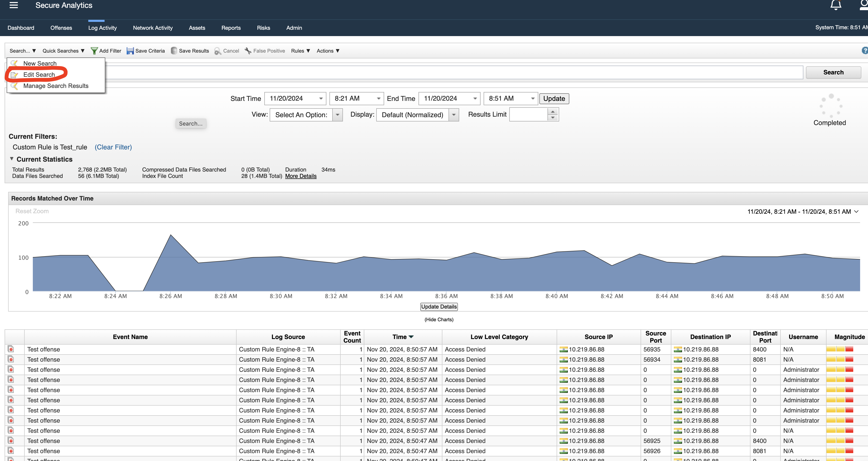
Task: Click the False Positive wrench icon
Action: (248, 51)
